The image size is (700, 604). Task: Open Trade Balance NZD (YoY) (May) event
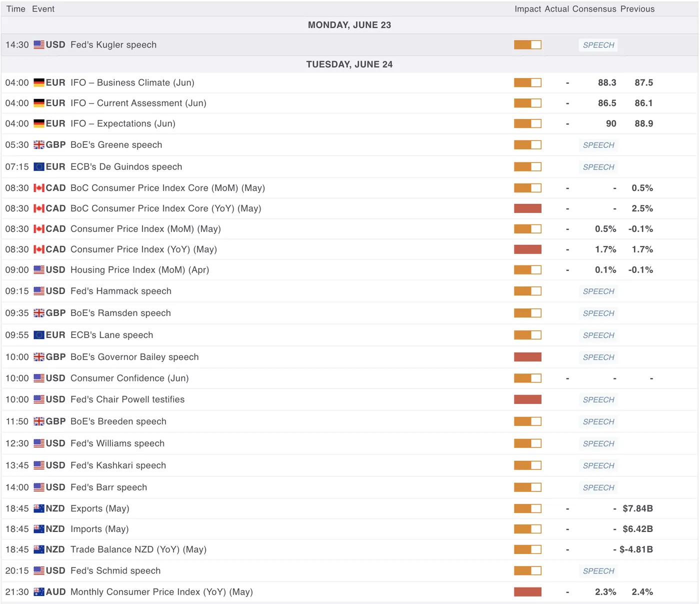(x=138, y=549)
